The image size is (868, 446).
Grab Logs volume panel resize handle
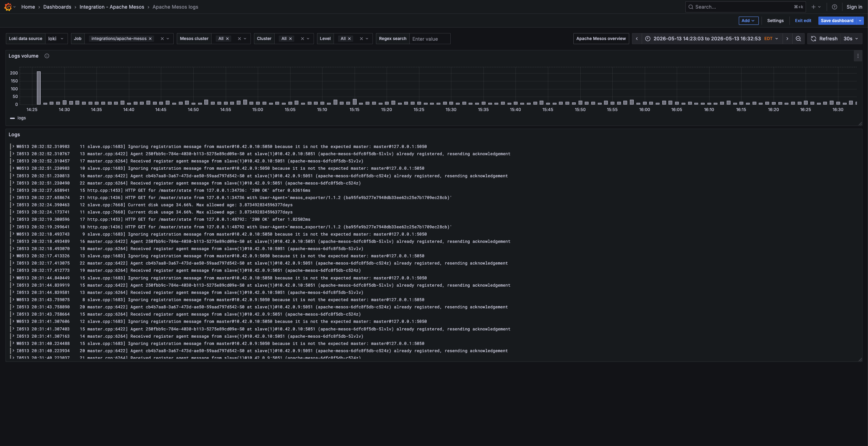(860, 123)
